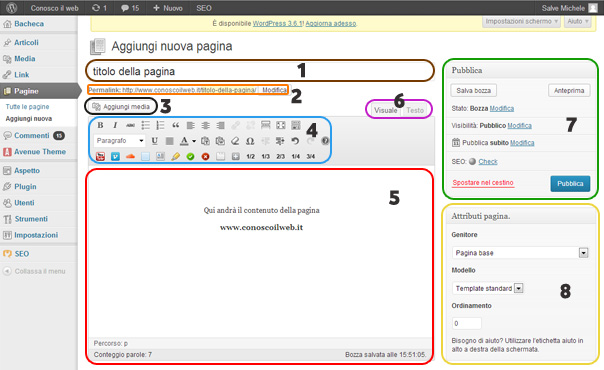Paste from Word

(x=220, y=141)
